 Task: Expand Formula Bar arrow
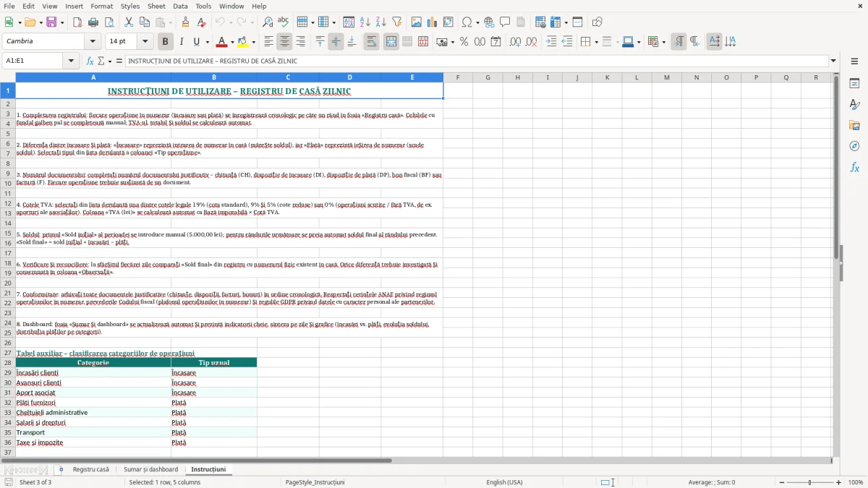(833, 61)
